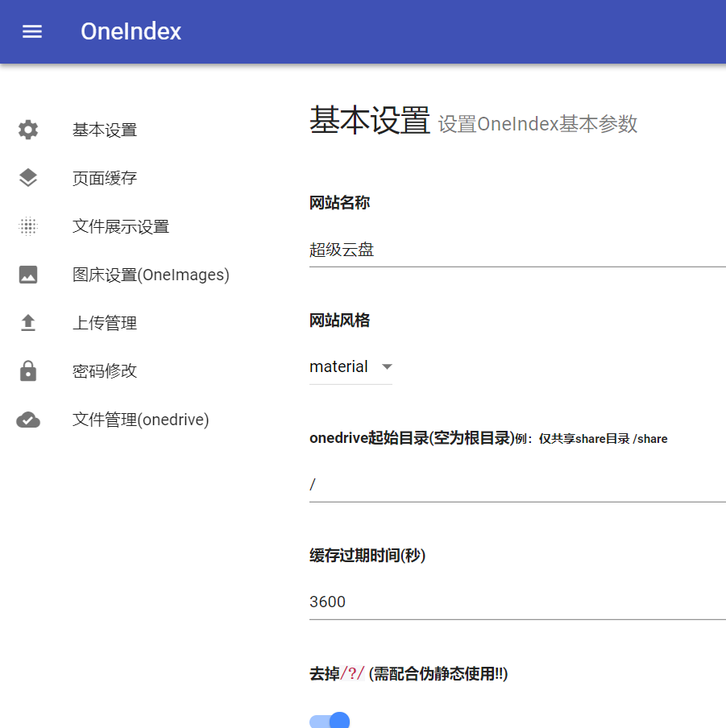The height and width of the screenshot is (728, 726).
Task: Click the 网站风格 label
Action: coord(339,321)
